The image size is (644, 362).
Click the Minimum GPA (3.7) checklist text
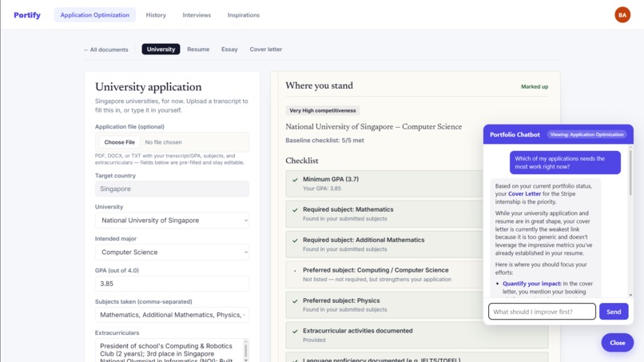331,179
